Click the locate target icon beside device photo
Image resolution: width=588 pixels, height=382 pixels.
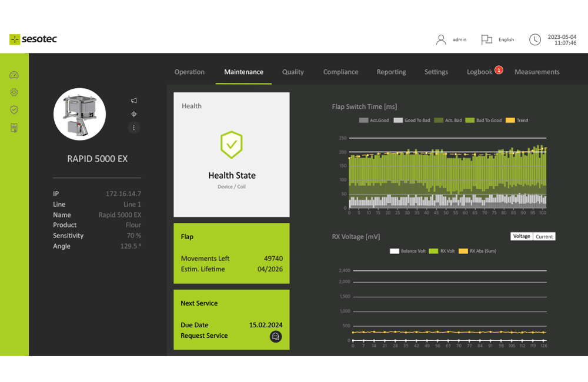tap(133, 114)
